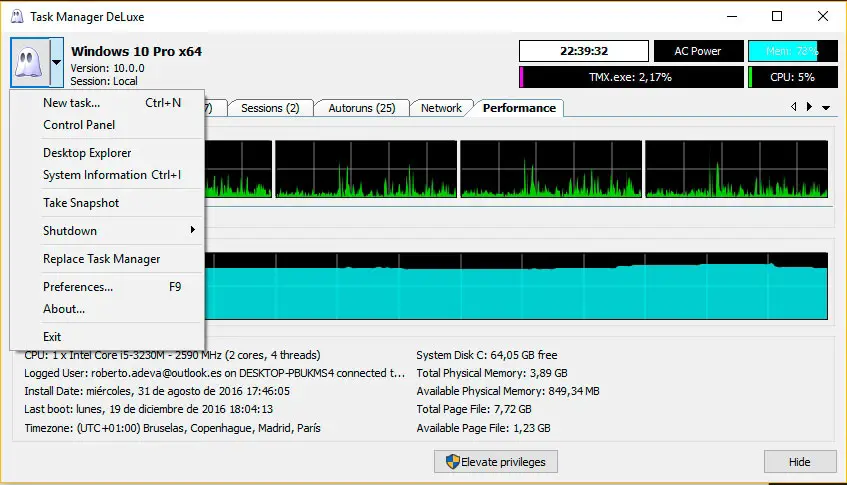Click Total Physical Memory: 3,89 GB
This screenshot has width=847, height=485.
492,373
